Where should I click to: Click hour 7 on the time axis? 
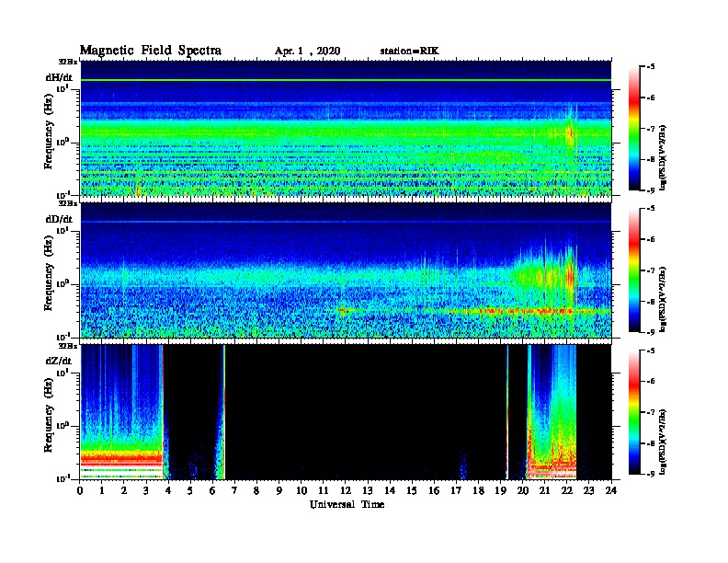(x=234, y=490)
